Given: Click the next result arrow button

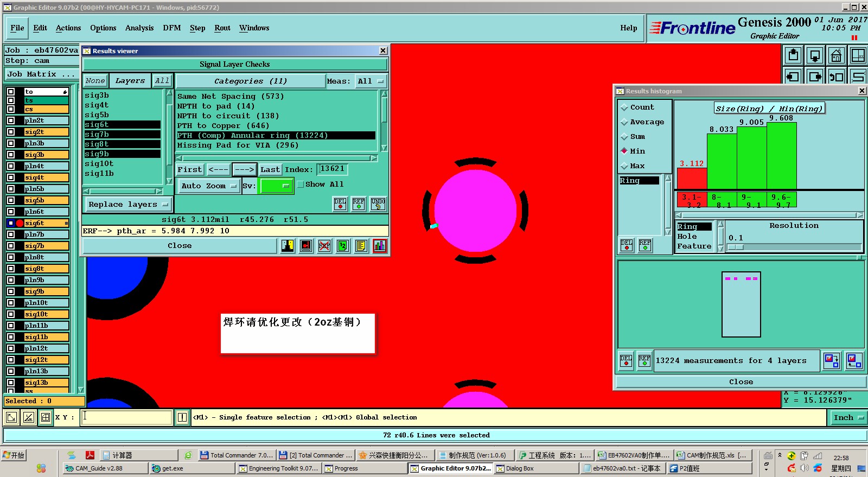Looking at the screenshot, I should 244,170.
